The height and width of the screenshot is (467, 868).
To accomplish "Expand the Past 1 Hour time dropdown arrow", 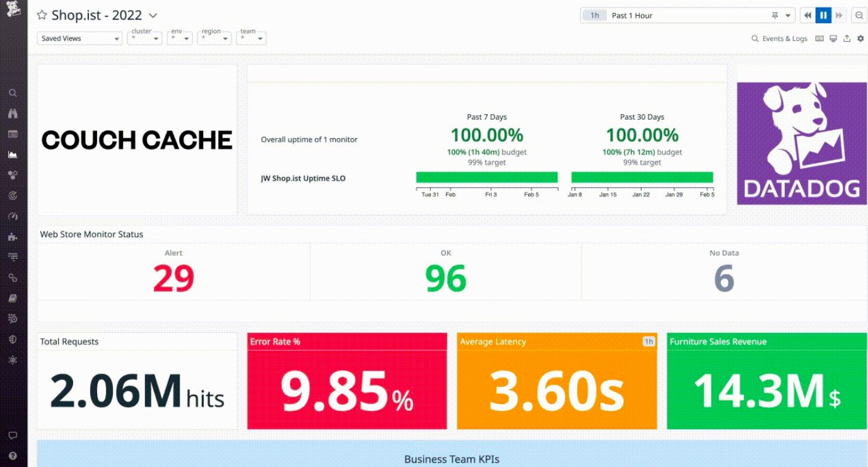I will point(788,16).
